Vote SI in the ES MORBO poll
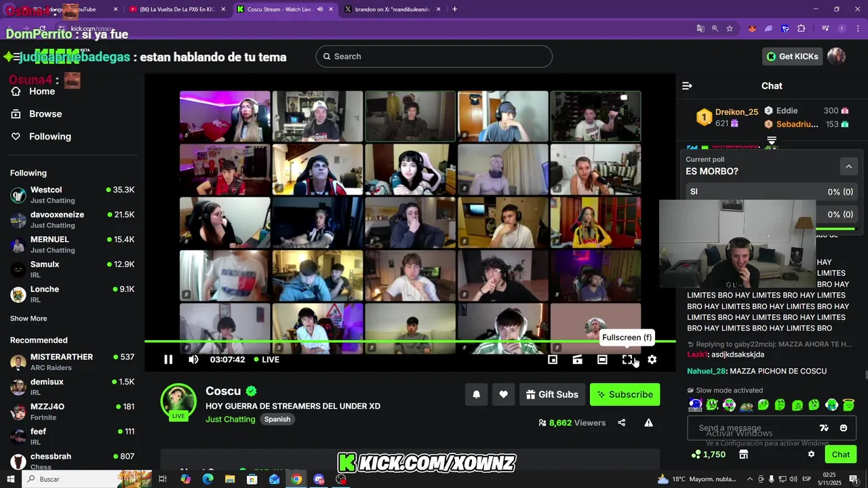This screenshot has width=868, height=488. 771,192
